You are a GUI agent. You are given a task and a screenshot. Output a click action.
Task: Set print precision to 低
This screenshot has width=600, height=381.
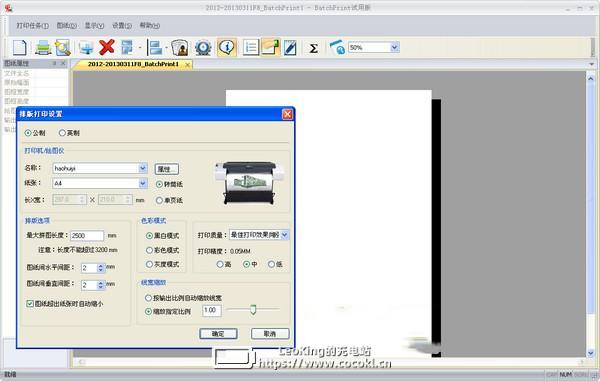tap(271, 264)
